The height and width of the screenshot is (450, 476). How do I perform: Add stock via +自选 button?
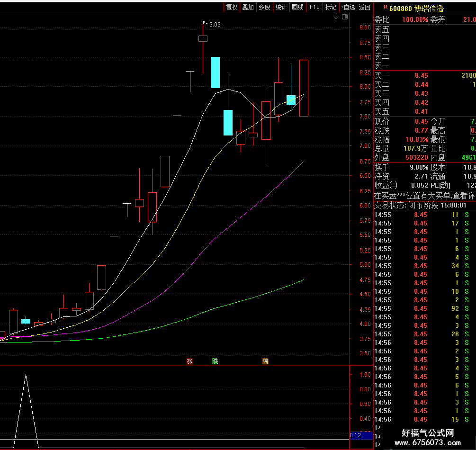348,7
